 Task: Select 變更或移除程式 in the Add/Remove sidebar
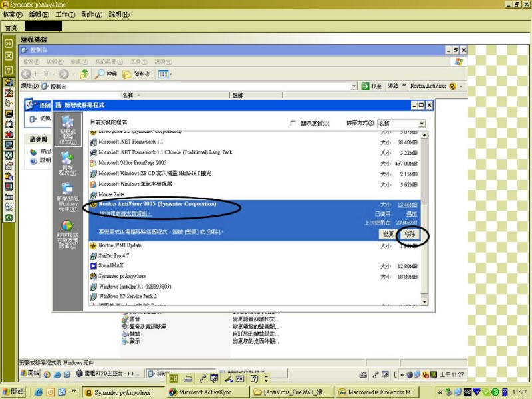tap(68, 130)
